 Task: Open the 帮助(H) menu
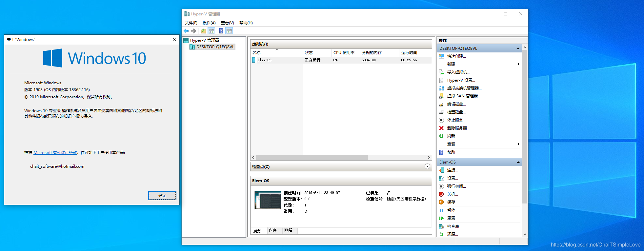coord(246,23)
